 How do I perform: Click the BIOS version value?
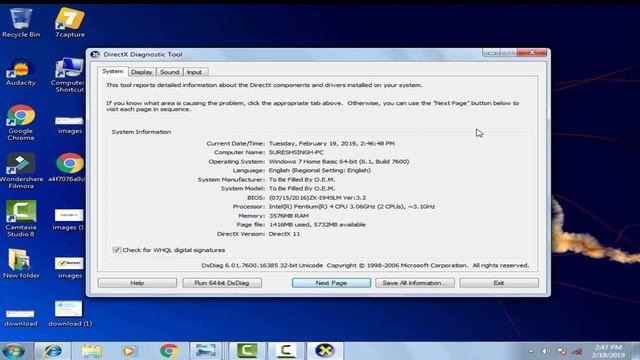318,198
